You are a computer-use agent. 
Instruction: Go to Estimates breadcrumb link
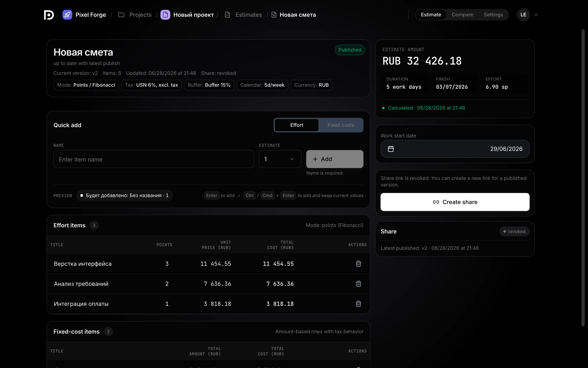click(248, 15)
